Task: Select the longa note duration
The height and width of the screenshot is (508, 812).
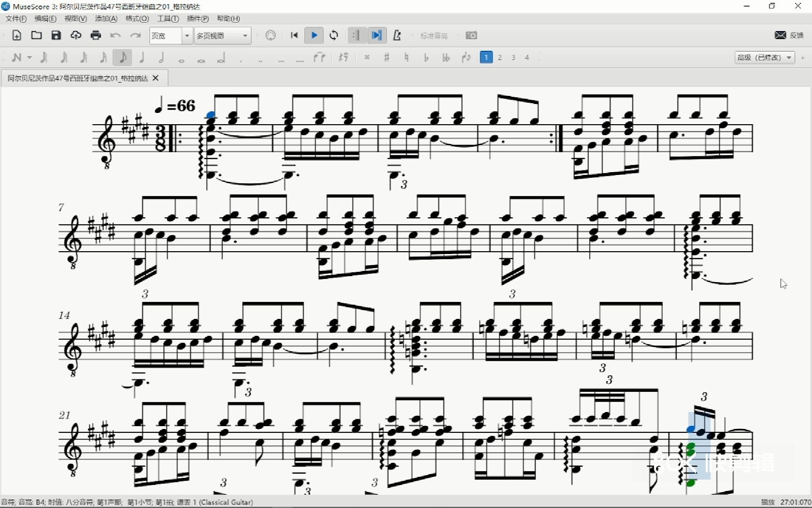Action: pos(221,58)
